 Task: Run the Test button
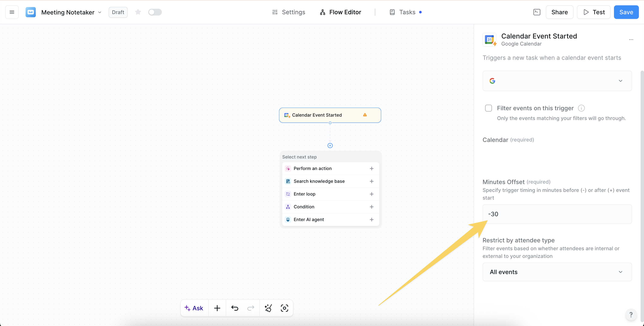[594, 12]
